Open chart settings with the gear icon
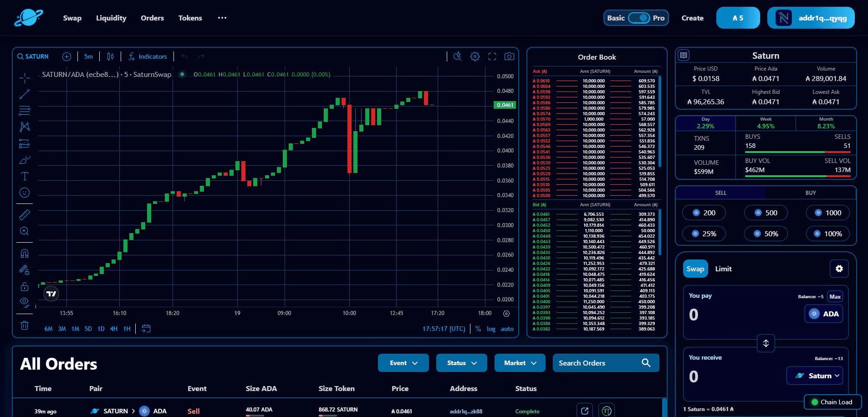Viewport: 868px width, 417px height. [x=475, y=56]
